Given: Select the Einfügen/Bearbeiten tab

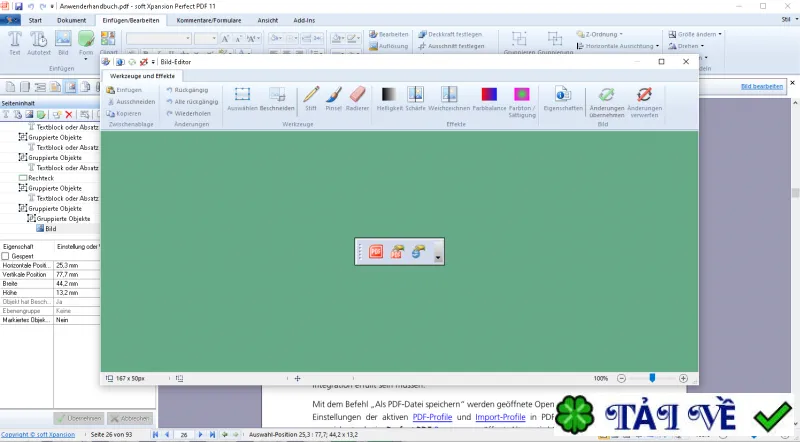Looking at the screenshot, I should (131, 20).
